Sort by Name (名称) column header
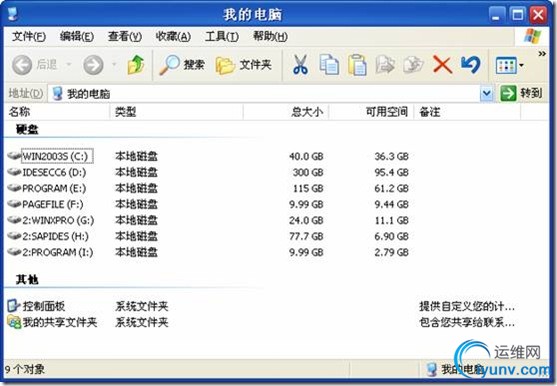This screenshot has height=386, width=557. (57, 112)
